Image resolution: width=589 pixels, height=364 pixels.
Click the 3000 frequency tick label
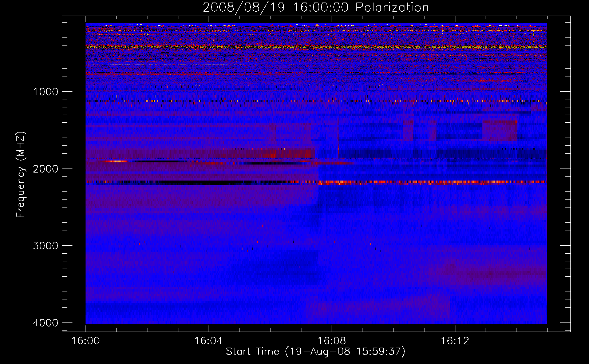point(46,246)
